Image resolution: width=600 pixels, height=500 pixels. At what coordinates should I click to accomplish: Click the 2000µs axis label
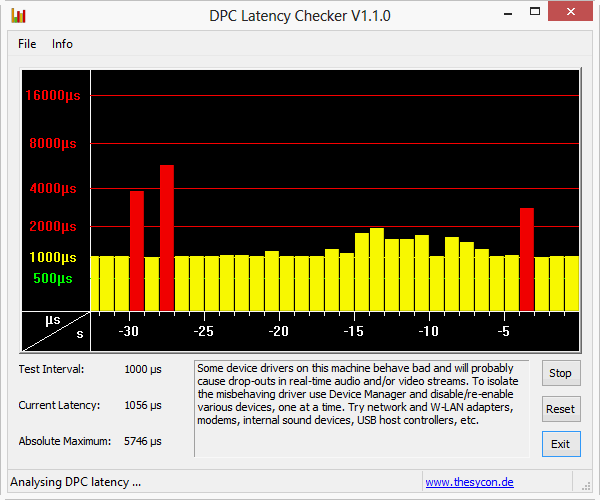[x=53, y=226]
